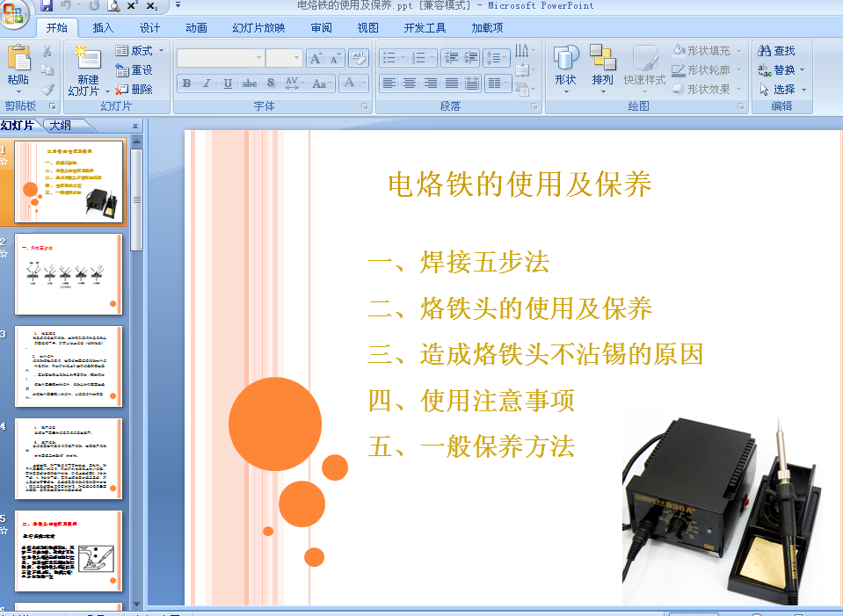The image size is (843, 616).
Task: Click the Office button orb
Action: click(x=14, y=13)
